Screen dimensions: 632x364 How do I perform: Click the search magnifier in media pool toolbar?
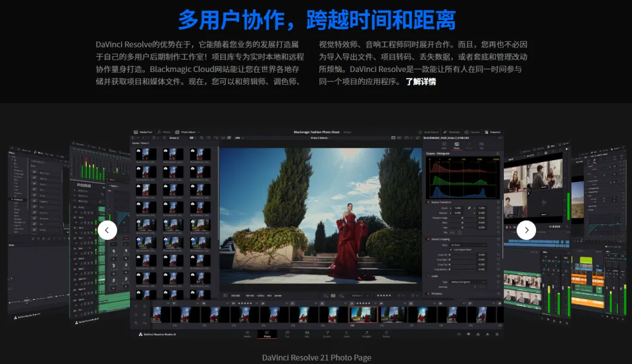(201, 138)
